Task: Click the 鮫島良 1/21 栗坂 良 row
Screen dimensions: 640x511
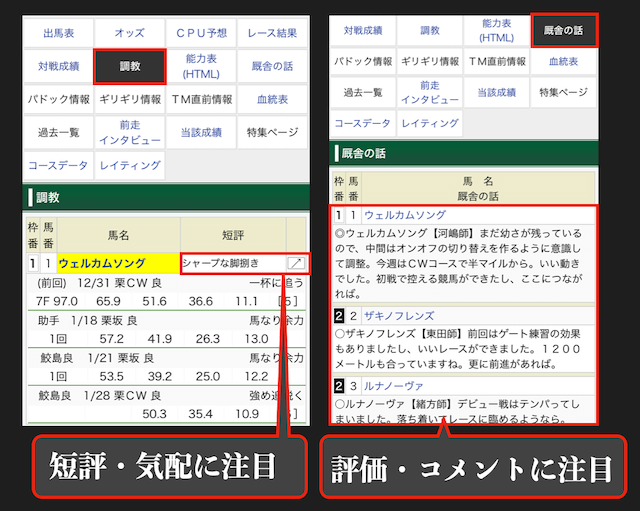Action: coord(166,358)
